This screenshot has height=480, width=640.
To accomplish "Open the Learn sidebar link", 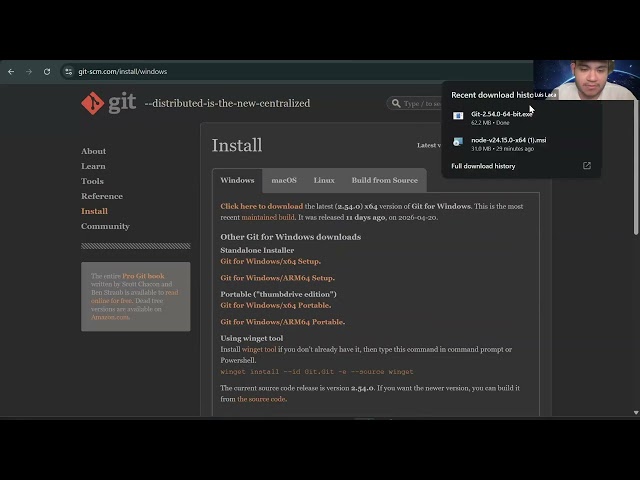I will pos(93,166).
